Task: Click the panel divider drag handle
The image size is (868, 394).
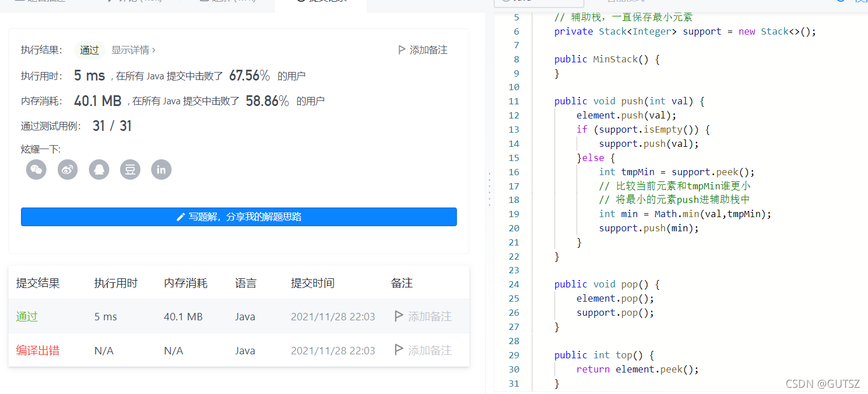Action: pos(489,189)
